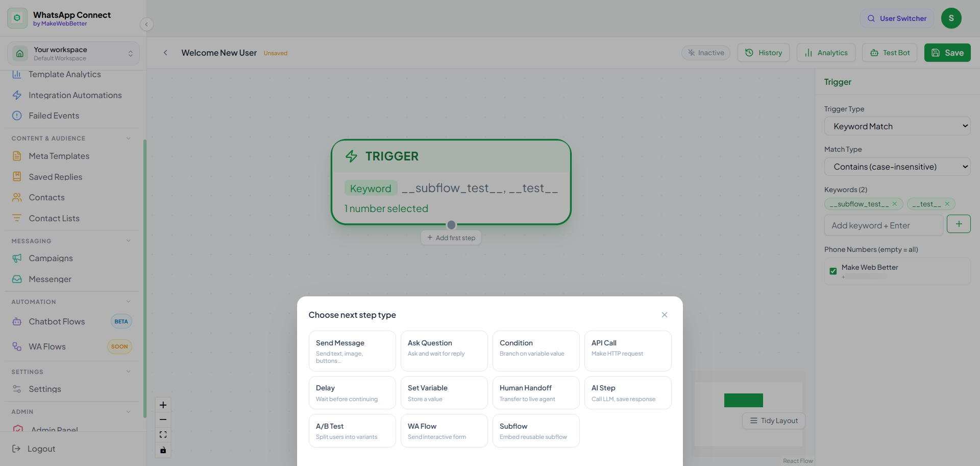Collapse the Settings section
The width and height of the screenshot is (980, 466).
point(129,371)
